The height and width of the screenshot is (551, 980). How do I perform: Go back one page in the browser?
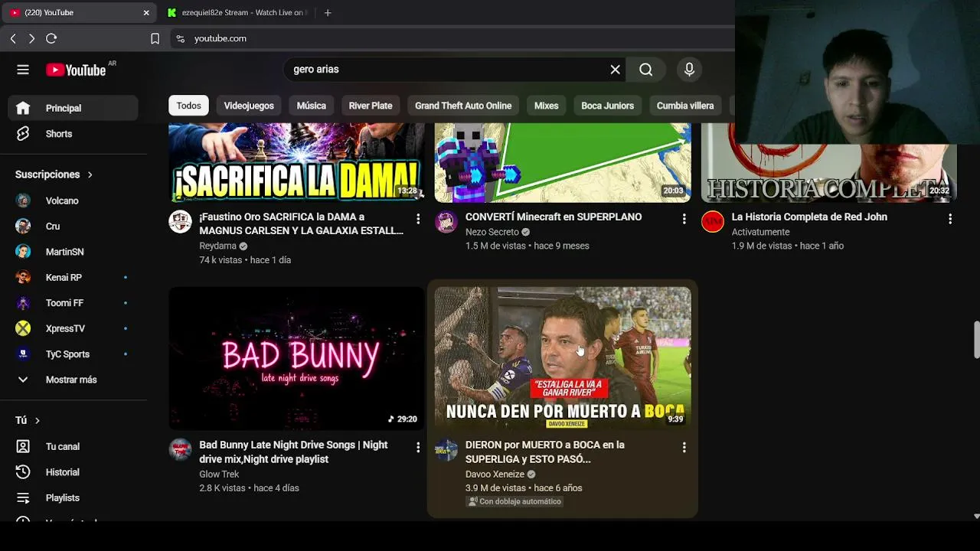point(13,38)
